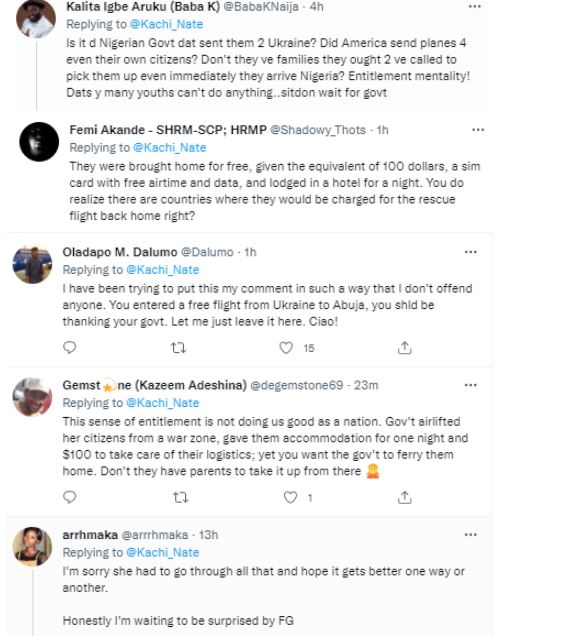Open more options on Femi Akande's tweet
Viewport: 561px width, 636px height.
[478, 130]
